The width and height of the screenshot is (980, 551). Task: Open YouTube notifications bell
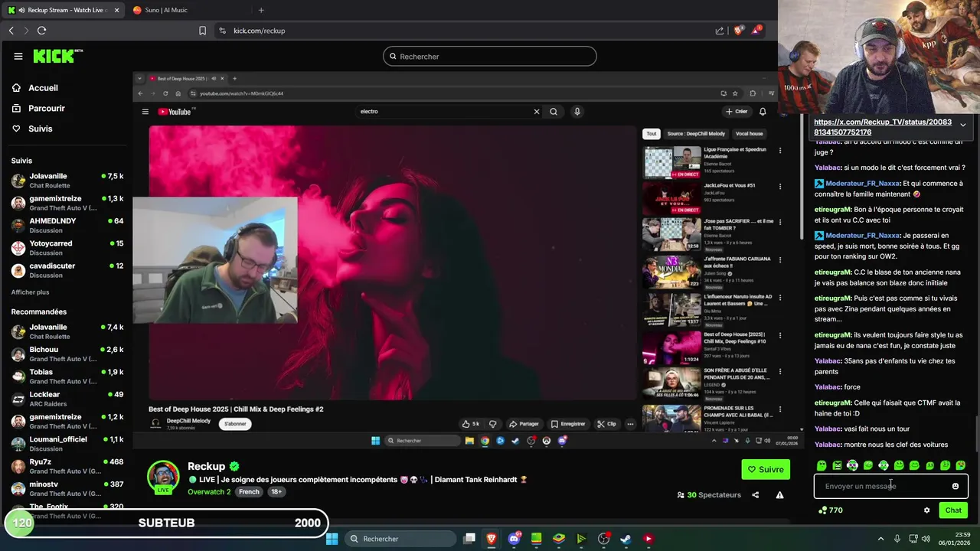click(x=762, y=112)
